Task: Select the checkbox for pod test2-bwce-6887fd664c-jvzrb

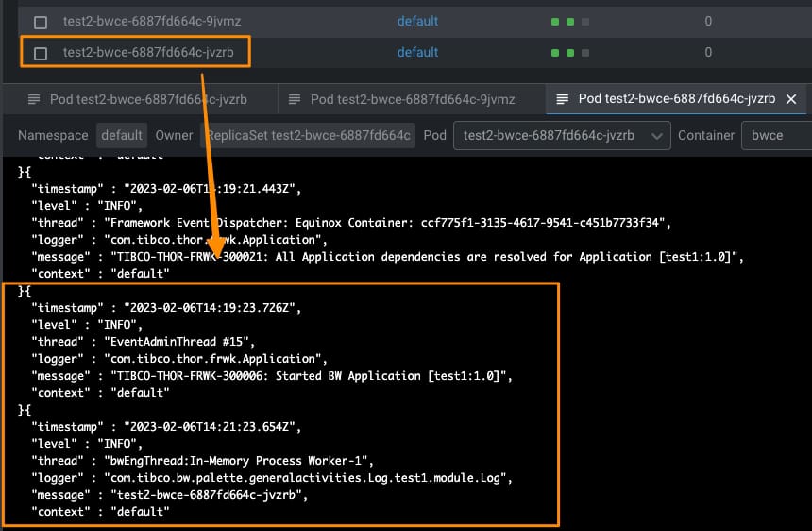Action: pos(41,53)
